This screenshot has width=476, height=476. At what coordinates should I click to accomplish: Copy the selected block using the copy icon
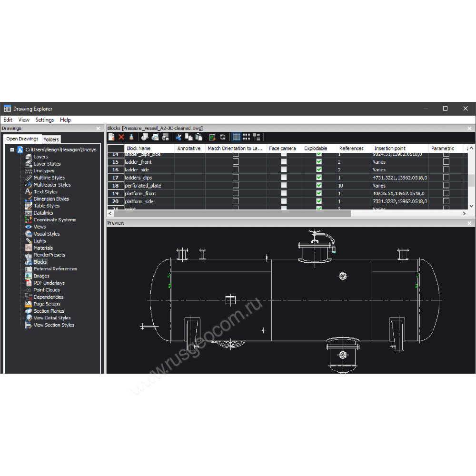(x=190, y=137)
